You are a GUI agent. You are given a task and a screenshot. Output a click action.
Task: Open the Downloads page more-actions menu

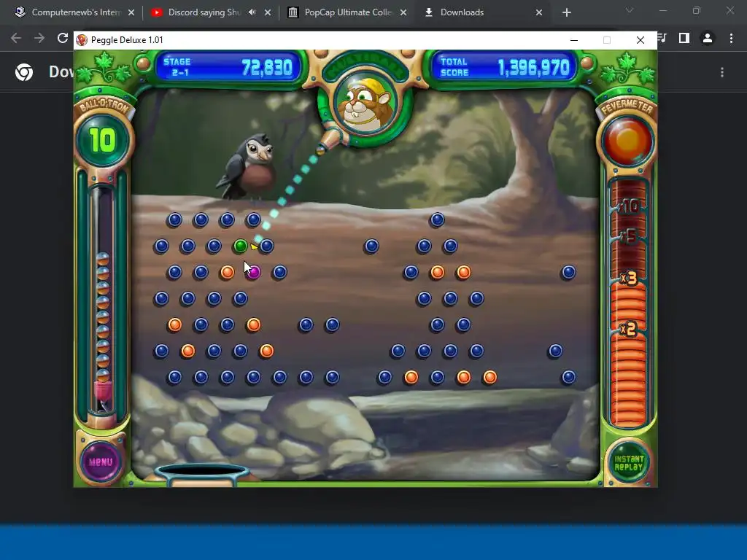pos(722,72)
